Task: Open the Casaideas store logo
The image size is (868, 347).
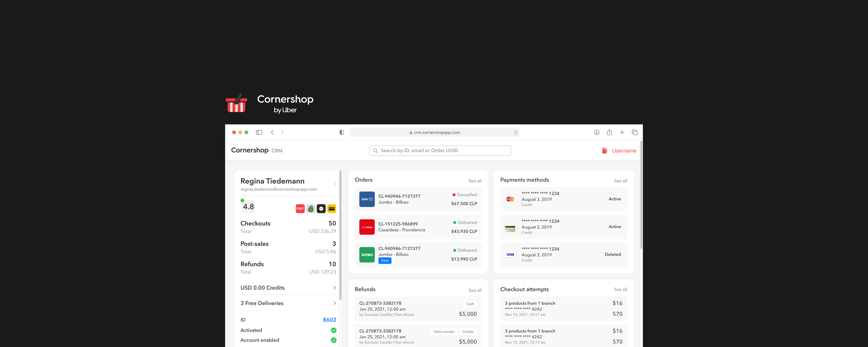Action: pos(367,227)
